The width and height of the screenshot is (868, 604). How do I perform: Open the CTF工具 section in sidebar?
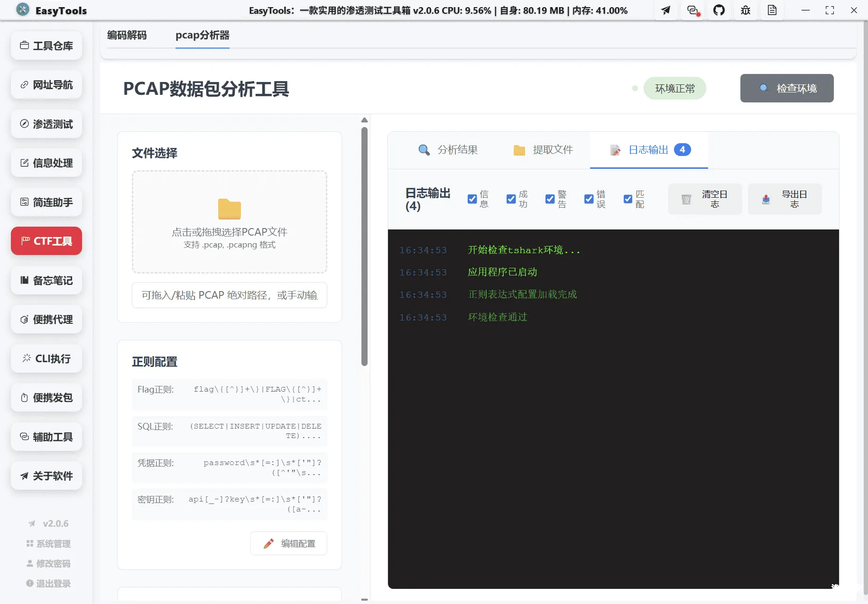46,241
